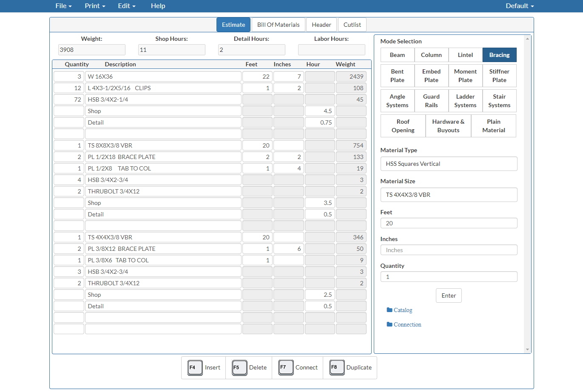Select the PL 1/2X8 TAB TO COL row
The width and height of the screenshot is (583, 392).
click(x=163, y=168)
